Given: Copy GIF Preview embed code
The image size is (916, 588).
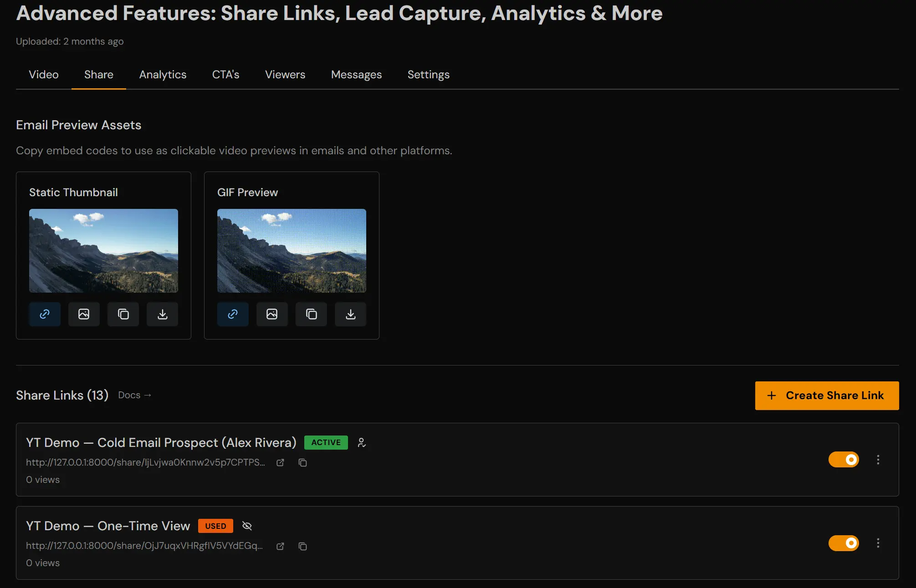Looking at the screenshot, I should [311, 314].
